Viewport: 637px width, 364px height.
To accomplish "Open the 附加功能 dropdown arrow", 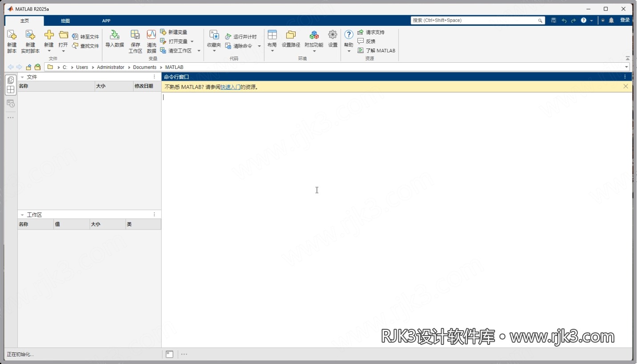I will (x=314, y=51).
